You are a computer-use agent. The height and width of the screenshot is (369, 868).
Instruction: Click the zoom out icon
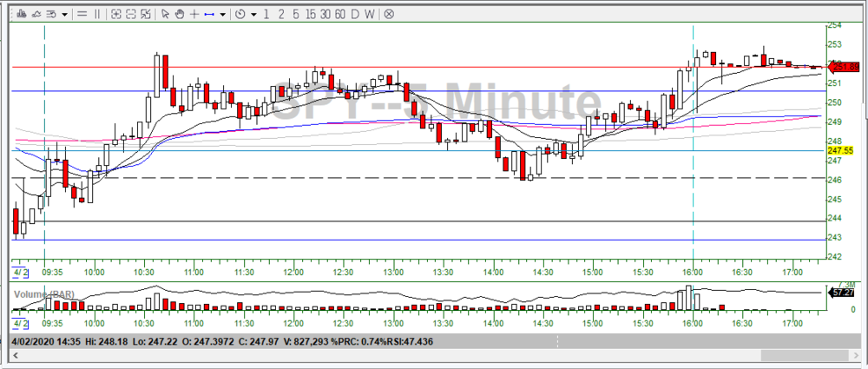[x=129, y=14]
